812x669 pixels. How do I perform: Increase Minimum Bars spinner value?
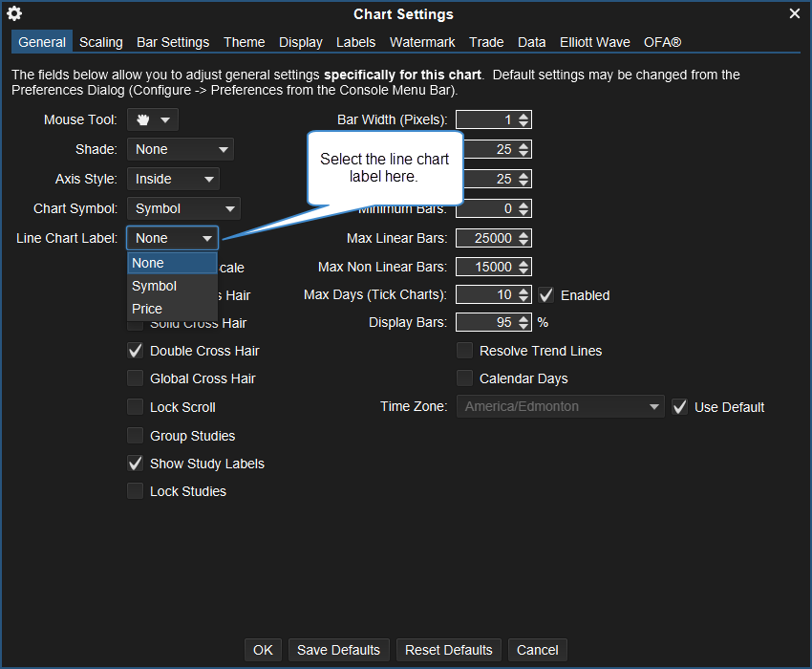click(524, 205)
